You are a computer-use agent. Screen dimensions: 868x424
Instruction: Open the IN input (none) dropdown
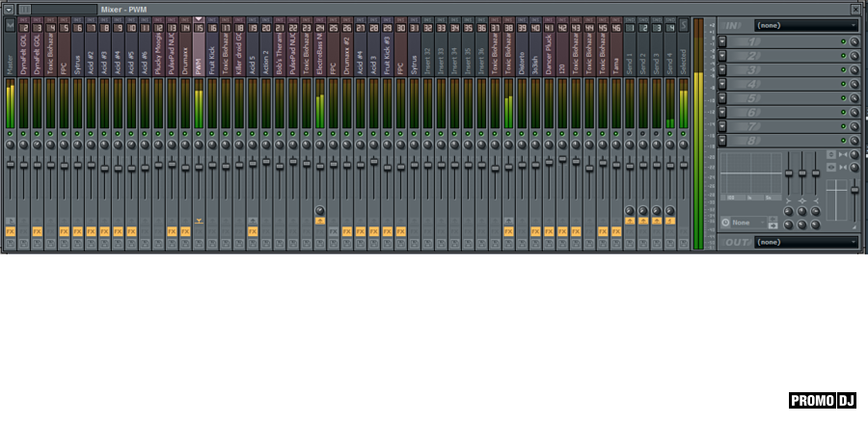(806, 25)
